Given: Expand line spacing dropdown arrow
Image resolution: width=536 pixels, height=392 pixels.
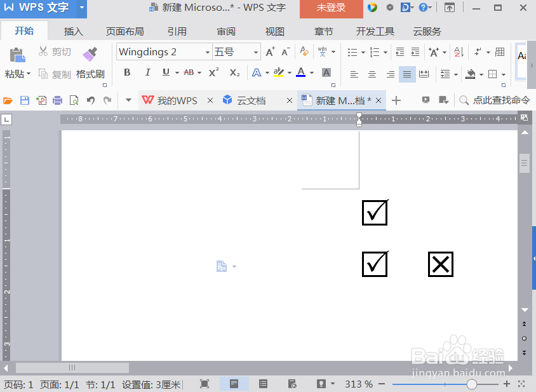Looking at the screenshot, I should click(x=456, y=74).
